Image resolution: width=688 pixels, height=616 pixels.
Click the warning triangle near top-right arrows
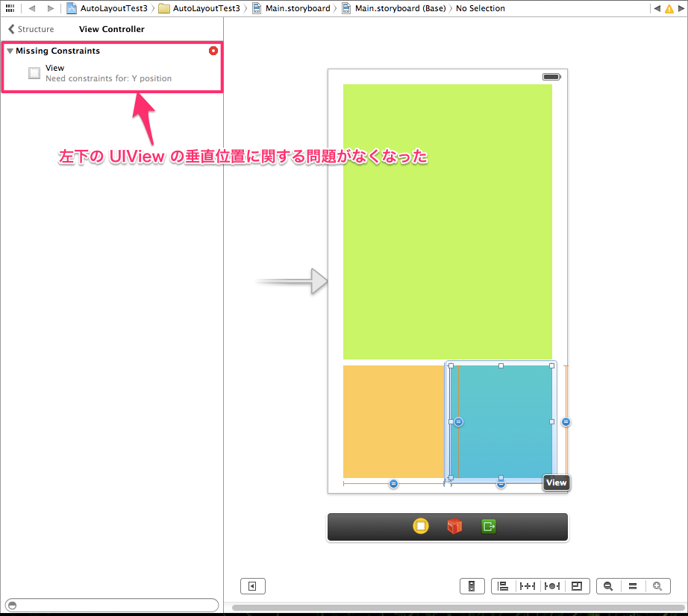click(x=671, y=8)
